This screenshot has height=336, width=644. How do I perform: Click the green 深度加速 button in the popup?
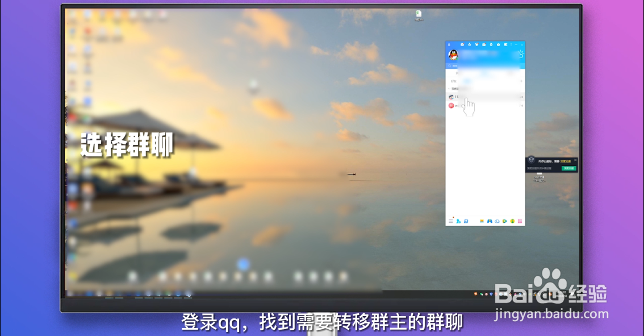568,168
